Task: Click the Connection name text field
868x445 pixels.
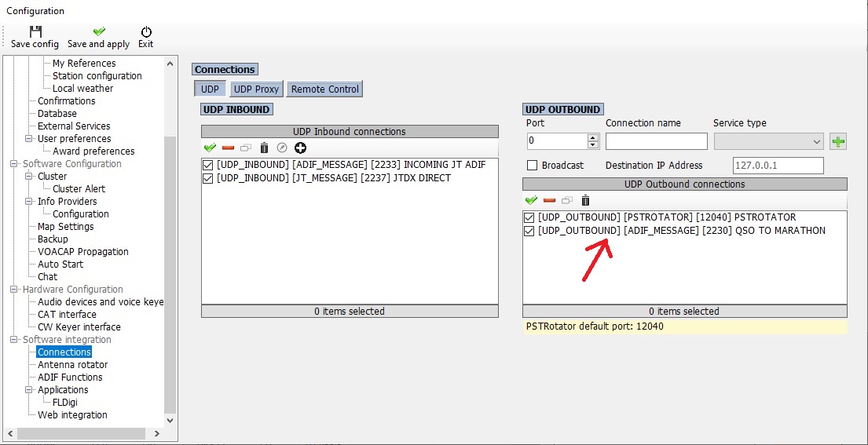Action: 657,141
